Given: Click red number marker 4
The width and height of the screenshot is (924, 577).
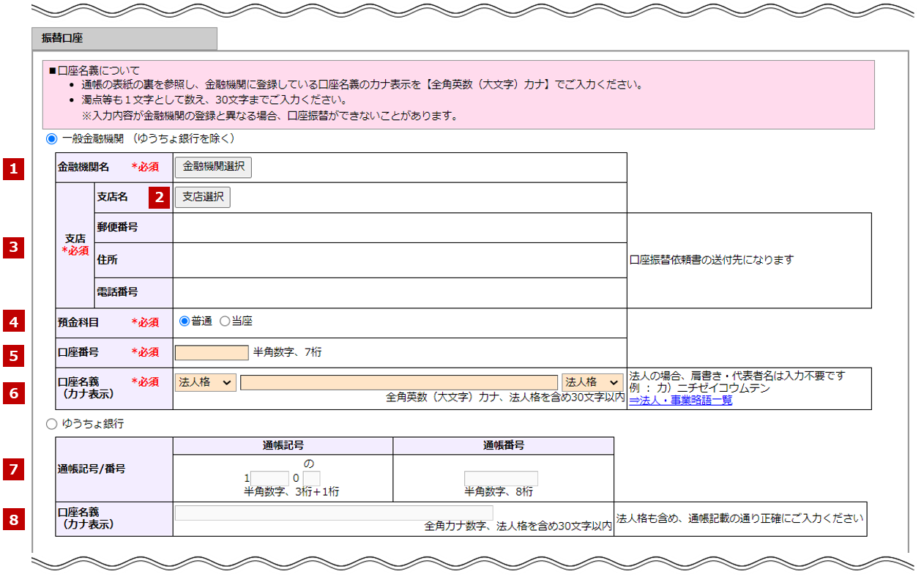Looking at the screenshot, I should coord(13,321).
